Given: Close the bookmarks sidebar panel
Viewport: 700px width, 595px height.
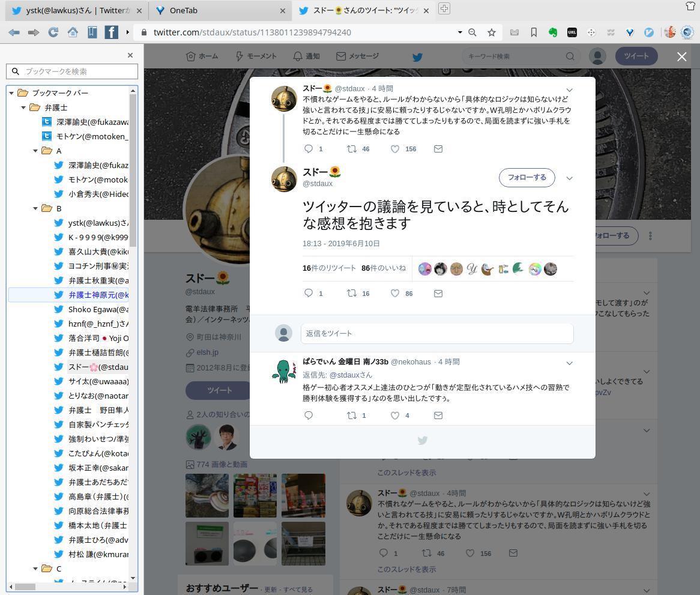Looking at the screenshot, I should [x=130, y=55].
